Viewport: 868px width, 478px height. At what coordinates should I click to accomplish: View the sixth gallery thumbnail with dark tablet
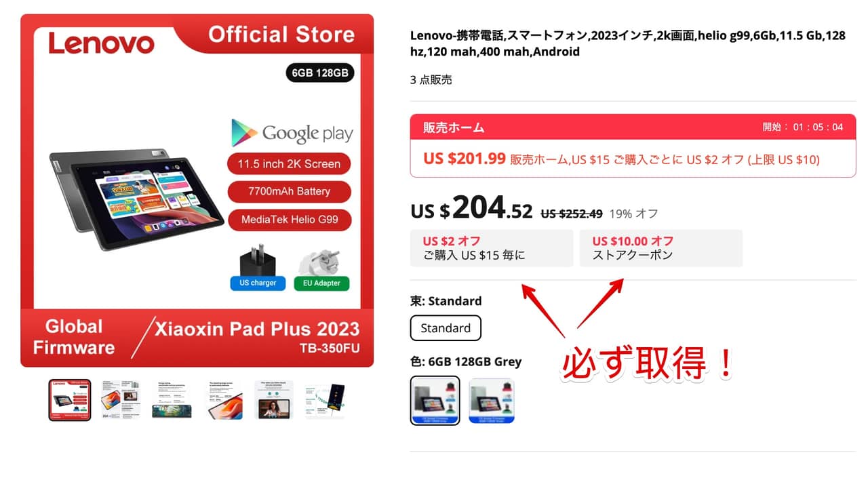(x=325, y=400)
